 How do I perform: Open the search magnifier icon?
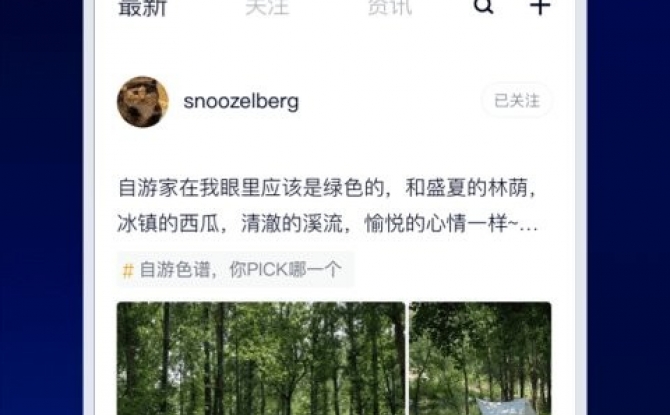coord(484,6)
